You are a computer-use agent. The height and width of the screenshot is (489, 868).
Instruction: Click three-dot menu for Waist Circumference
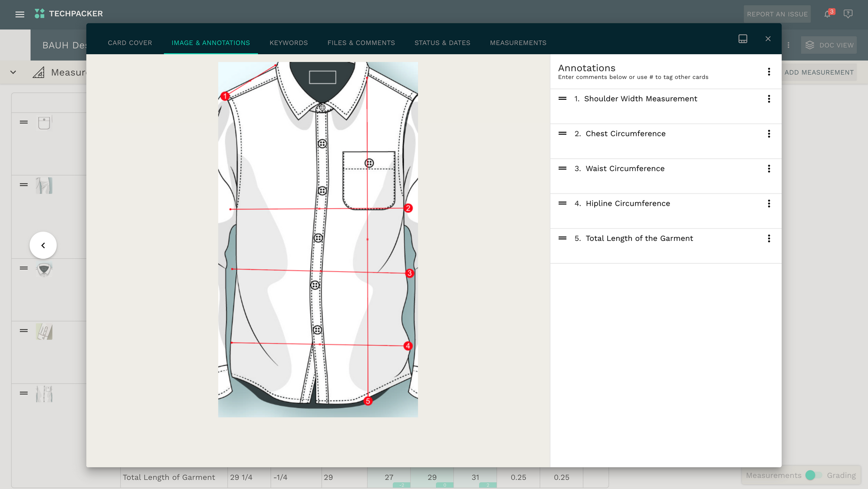[769, 168]
